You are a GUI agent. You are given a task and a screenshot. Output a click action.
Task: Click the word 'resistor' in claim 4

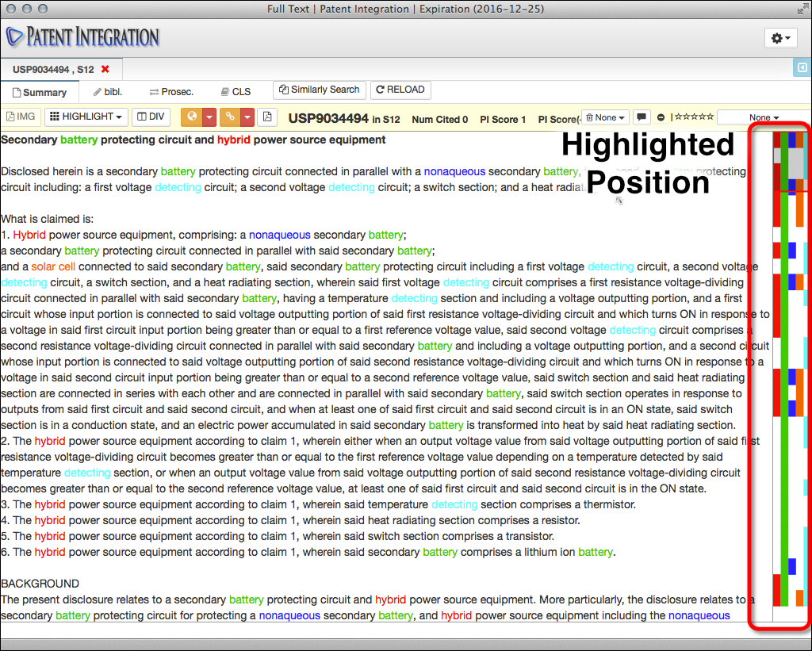tap(559, 520)
